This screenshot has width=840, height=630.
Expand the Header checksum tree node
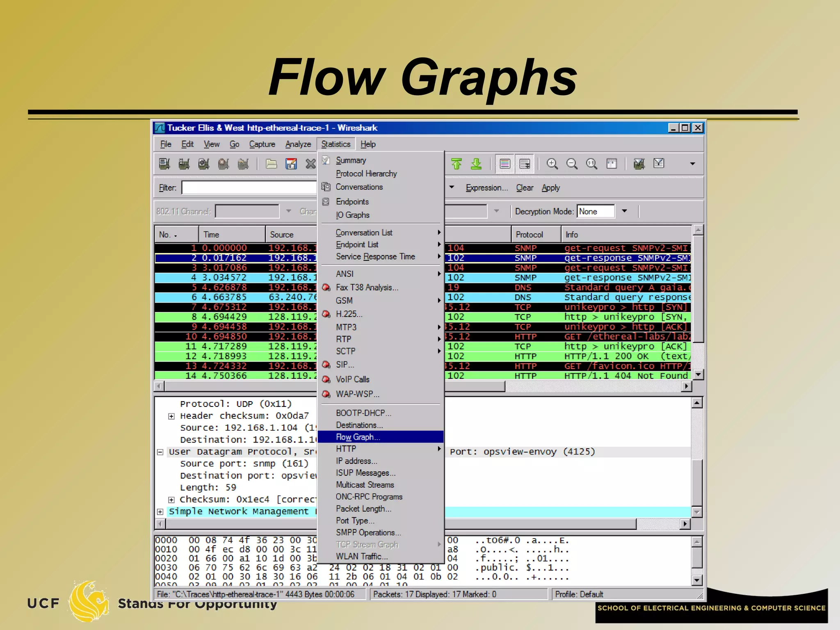[x=171, y=416]
